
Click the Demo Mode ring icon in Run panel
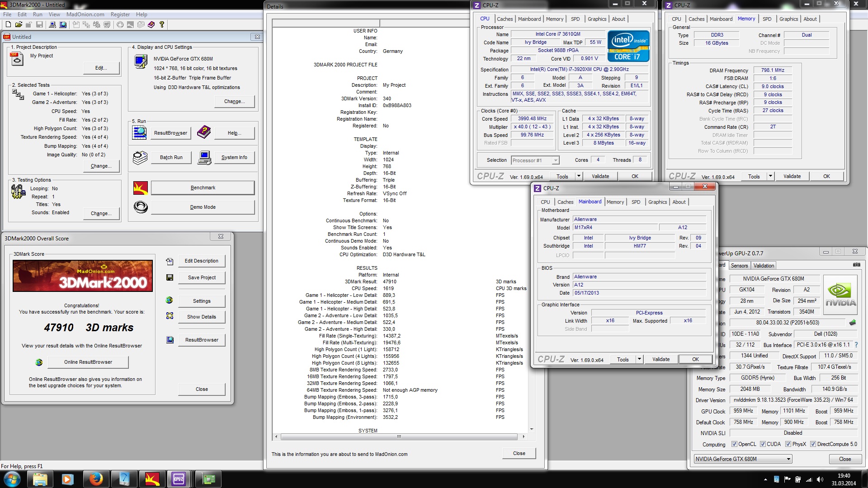coord(141,207)
